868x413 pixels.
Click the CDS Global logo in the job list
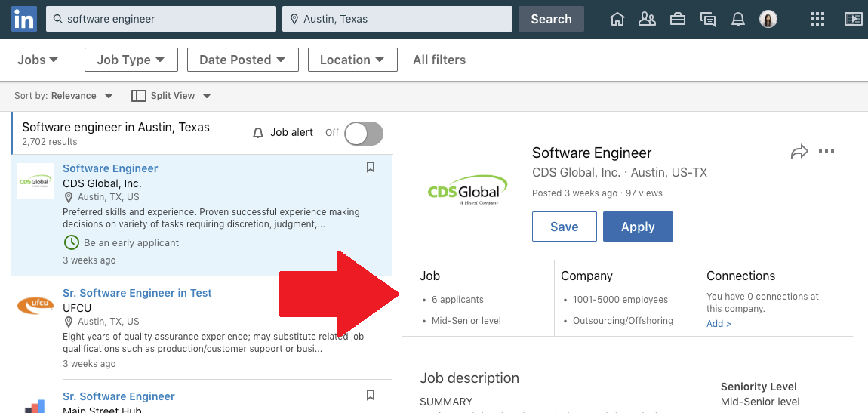coord(35,181)
